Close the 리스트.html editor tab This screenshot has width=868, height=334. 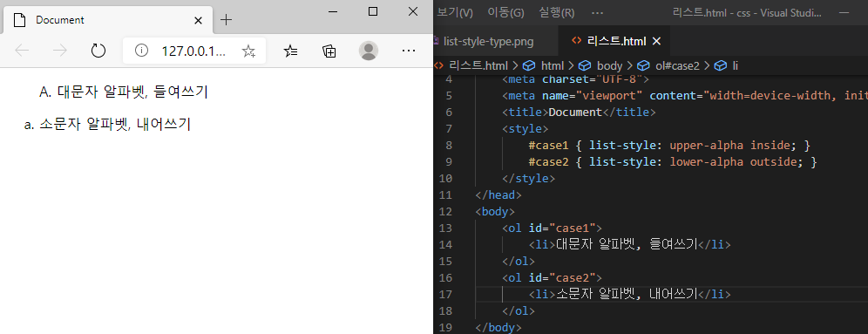657,41
